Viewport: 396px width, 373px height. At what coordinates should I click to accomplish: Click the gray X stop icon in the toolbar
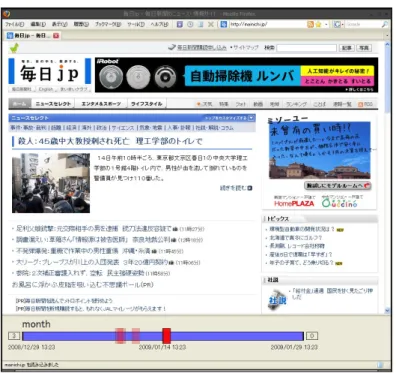[x=211, y=24]
